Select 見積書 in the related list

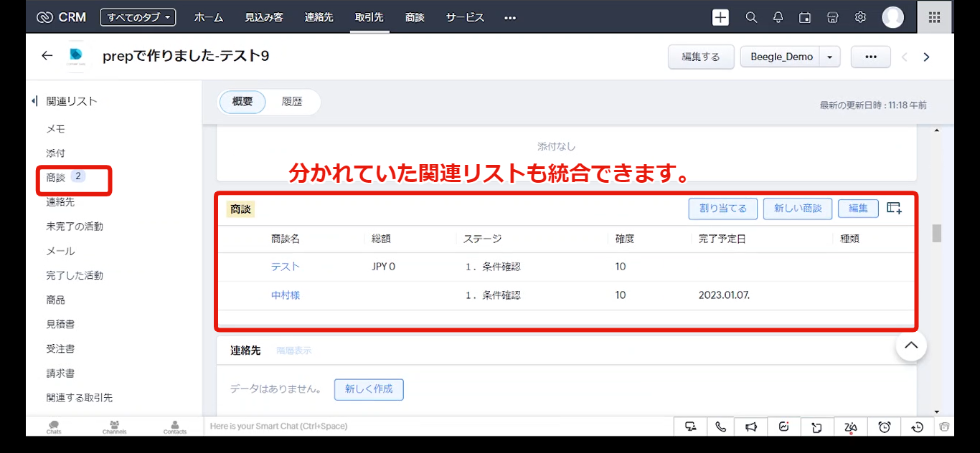coord(60,324)
